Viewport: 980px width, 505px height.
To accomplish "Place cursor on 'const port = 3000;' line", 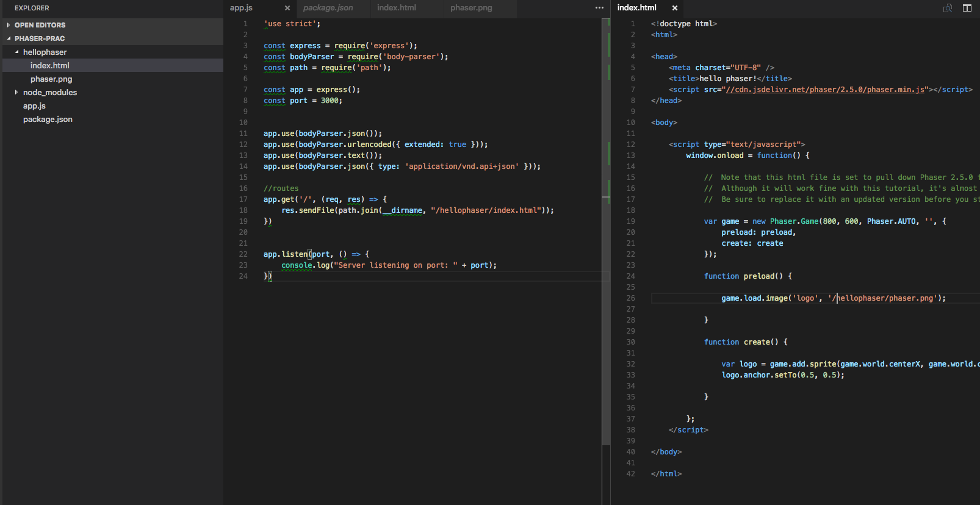I will click(x=303, y=101).
